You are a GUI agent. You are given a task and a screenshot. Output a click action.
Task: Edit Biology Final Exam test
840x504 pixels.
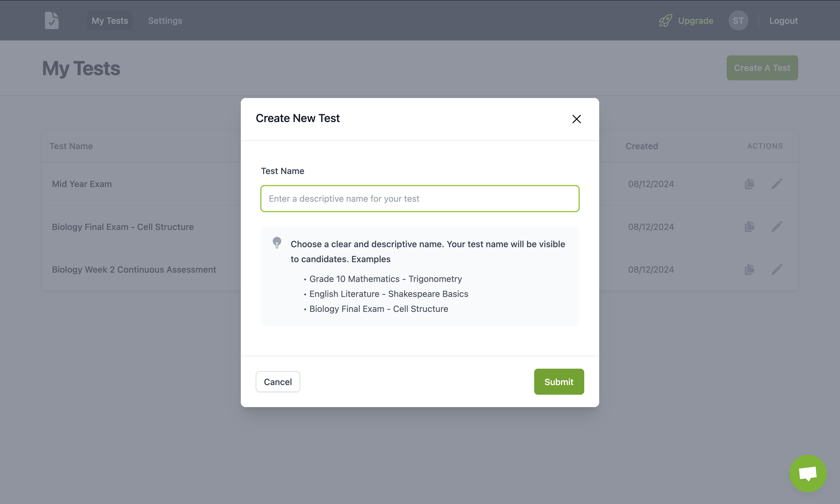click(x=776, y=227)
